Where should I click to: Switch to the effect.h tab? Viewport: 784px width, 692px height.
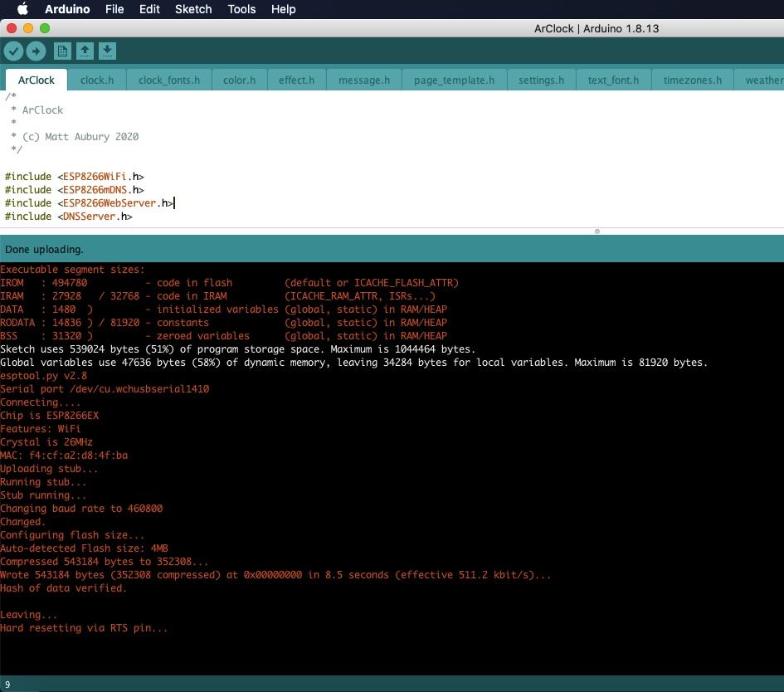296,80
